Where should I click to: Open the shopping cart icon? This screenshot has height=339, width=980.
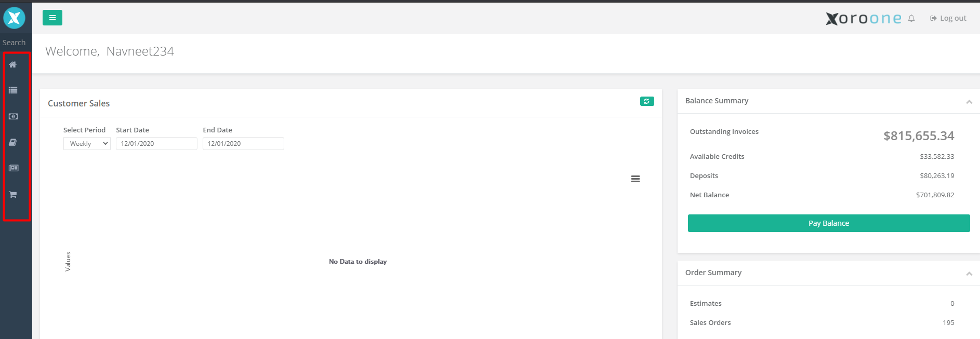13,195
